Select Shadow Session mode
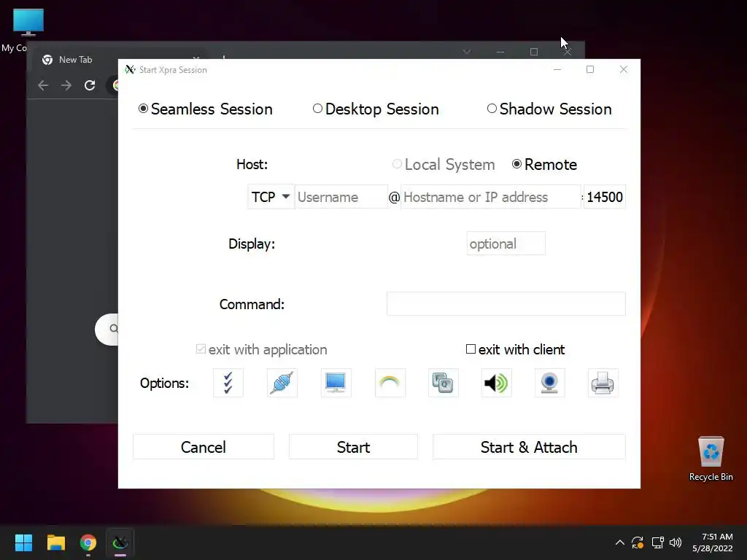This screenshot has width=747, height=560. [x=549, y=109]
